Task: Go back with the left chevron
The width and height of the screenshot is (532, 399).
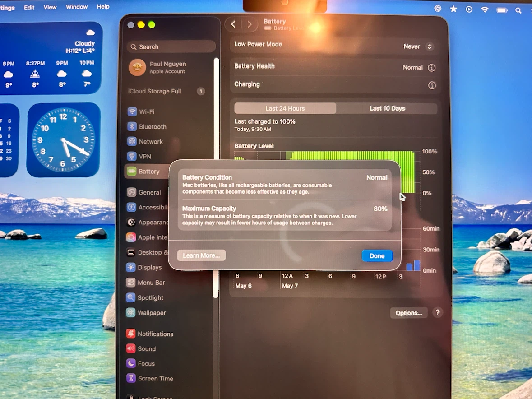Action: click(x=233, y=24)
